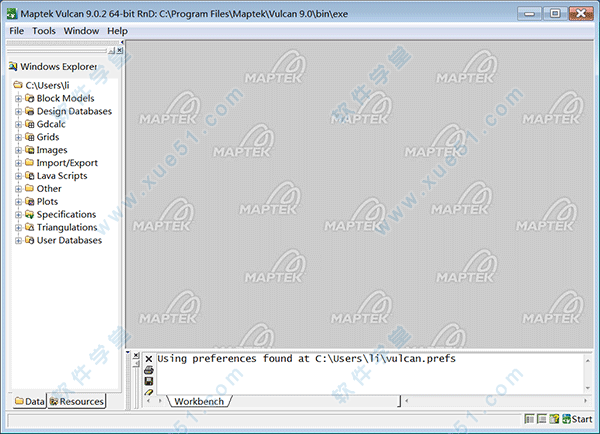Open the File menu

click(16, 31)
